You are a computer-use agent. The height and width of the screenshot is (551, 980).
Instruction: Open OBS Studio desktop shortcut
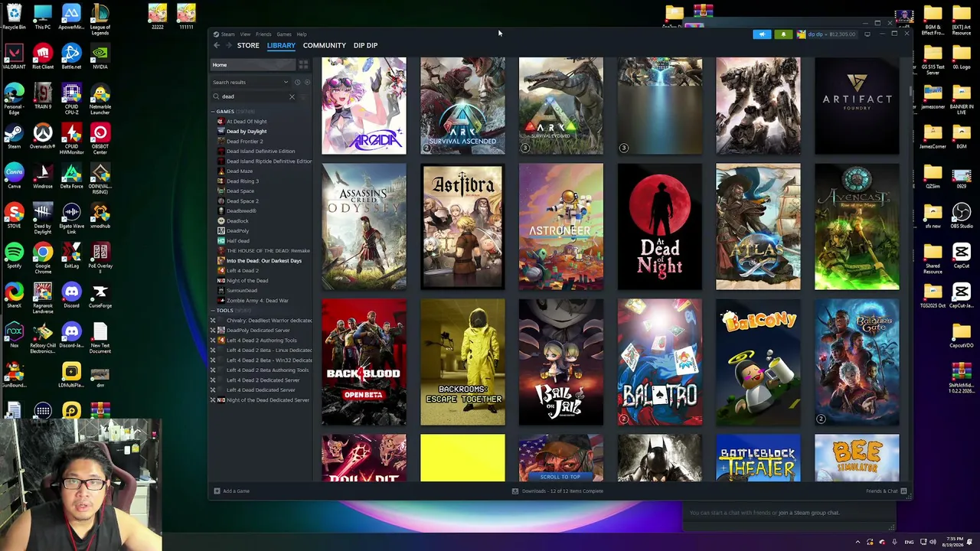(962, 216)
